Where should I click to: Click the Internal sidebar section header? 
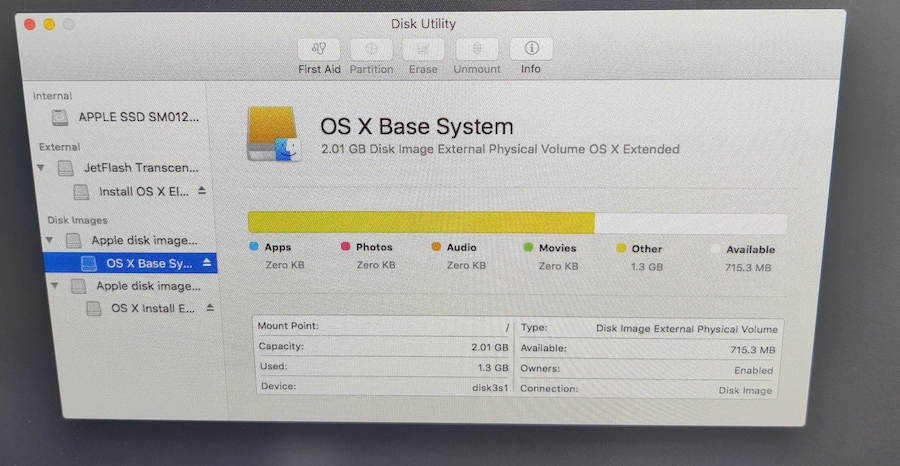[52, 96]
